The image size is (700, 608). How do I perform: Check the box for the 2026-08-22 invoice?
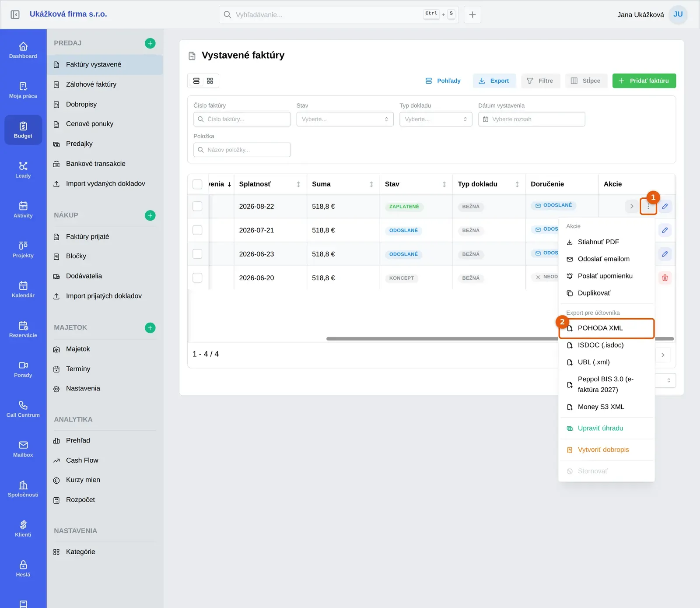197,206
